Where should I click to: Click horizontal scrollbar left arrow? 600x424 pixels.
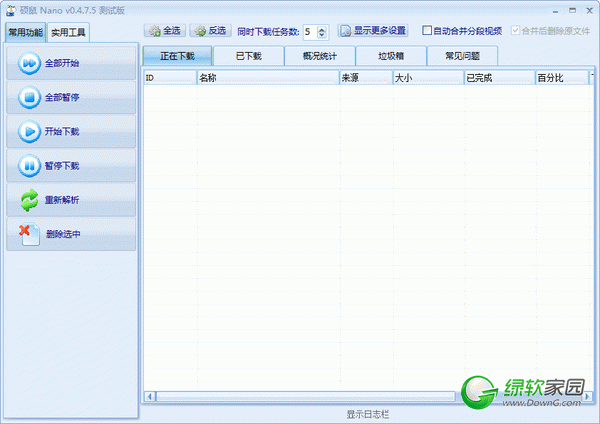coord(150,396)
